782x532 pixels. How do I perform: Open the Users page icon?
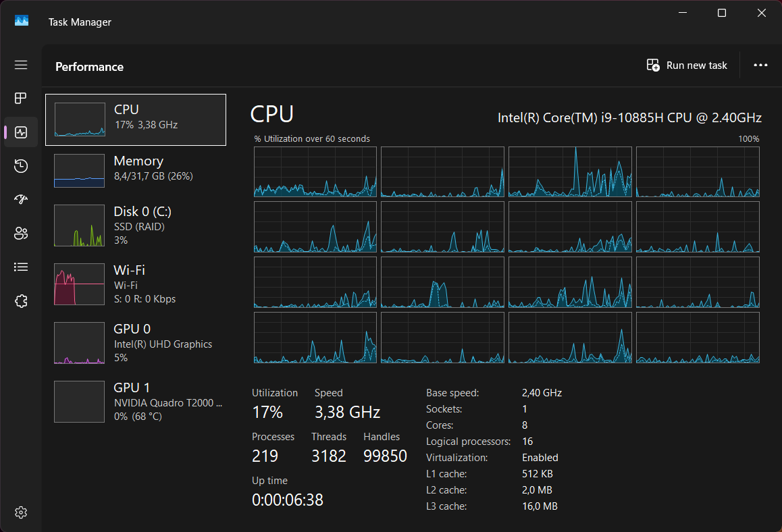21,234
